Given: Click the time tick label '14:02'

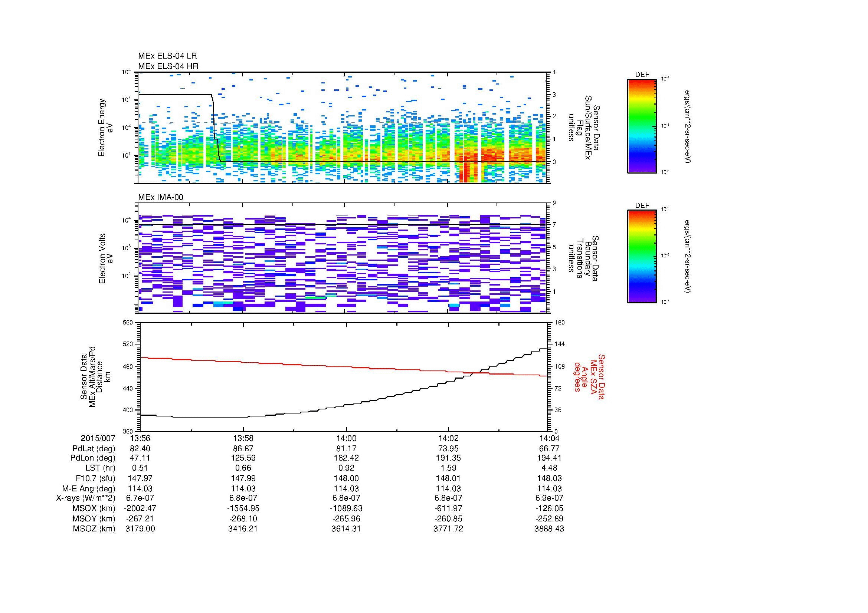Looking at the screenshot, I should click(x=448, y=438).
